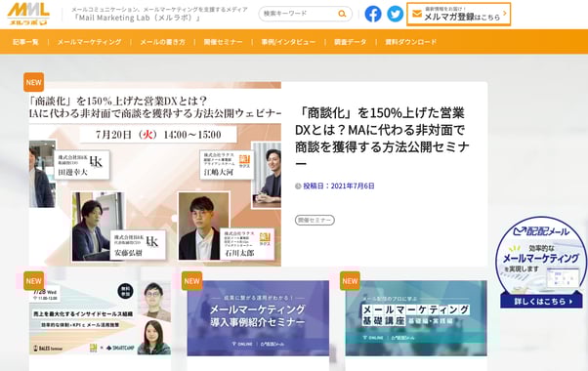Open the 資料ダウンロード menu item
Screen dimensions: 588x371
[411, 42]
